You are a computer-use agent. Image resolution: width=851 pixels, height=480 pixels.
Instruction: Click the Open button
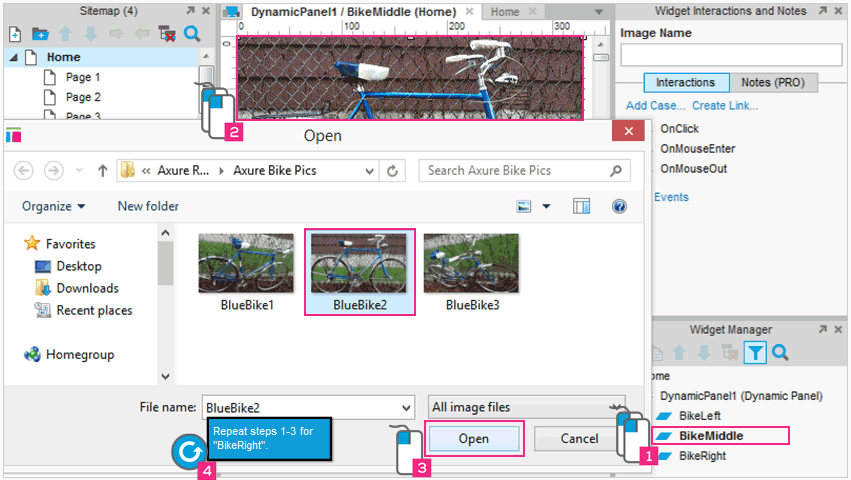click(473, 439)
